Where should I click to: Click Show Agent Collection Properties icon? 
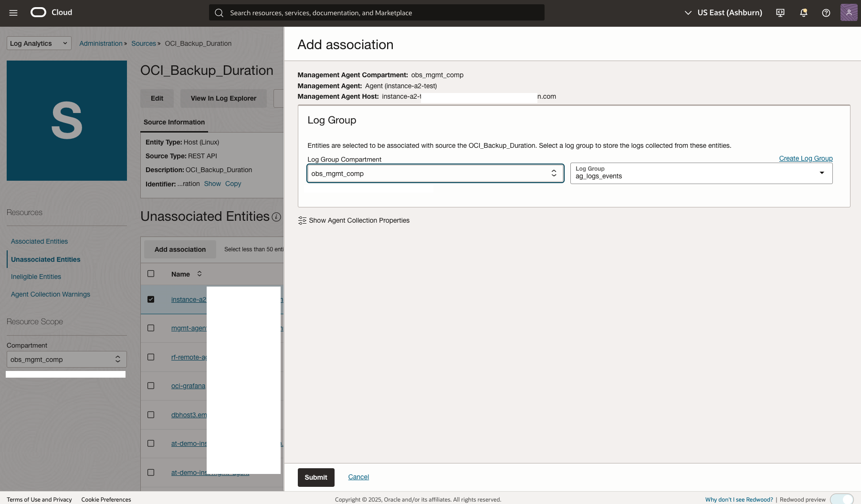302,220
